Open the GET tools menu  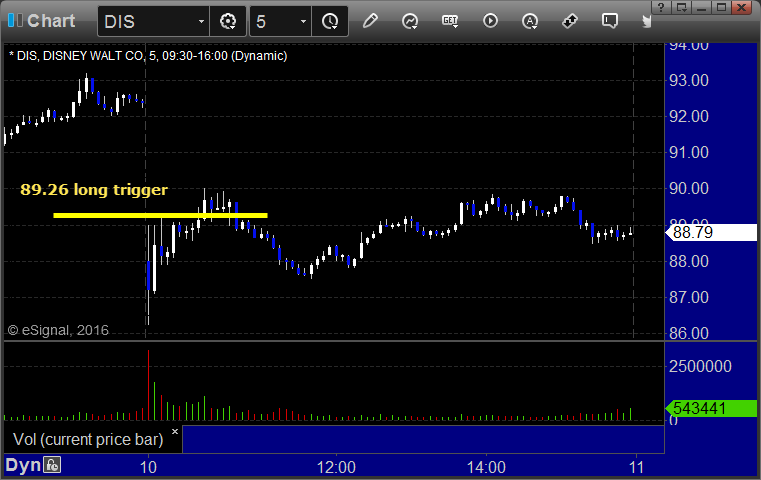tap(450, 21)
